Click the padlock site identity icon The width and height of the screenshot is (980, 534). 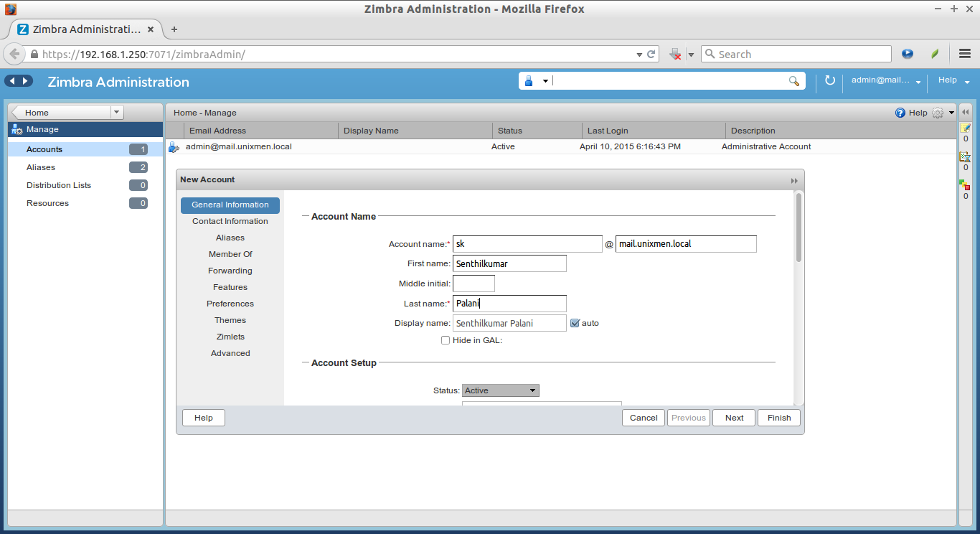coord(34,55)
